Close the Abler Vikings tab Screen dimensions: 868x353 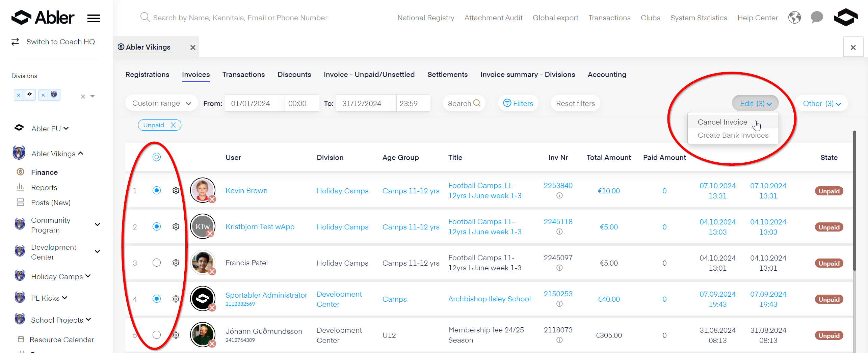[193, 48]
